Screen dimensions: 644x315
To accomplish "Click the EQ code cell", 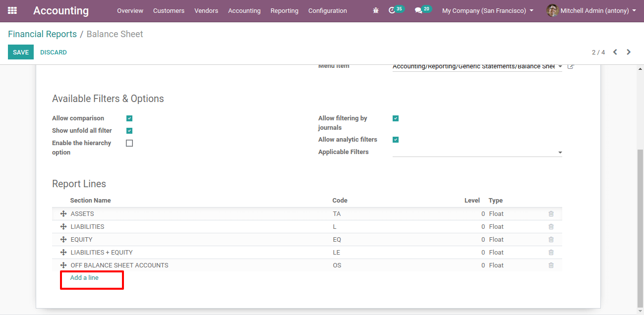I will pyautogui.click(x=337, y=240).
